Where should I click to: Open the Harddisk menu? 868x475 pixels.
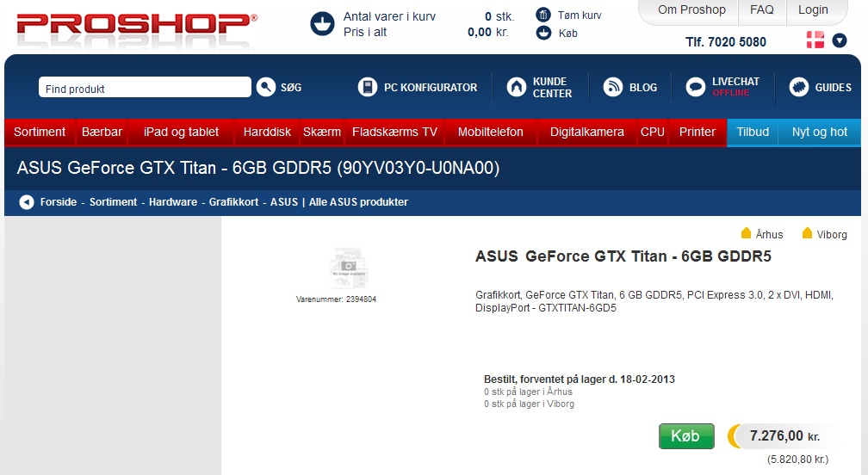click(x=267, y=132)
